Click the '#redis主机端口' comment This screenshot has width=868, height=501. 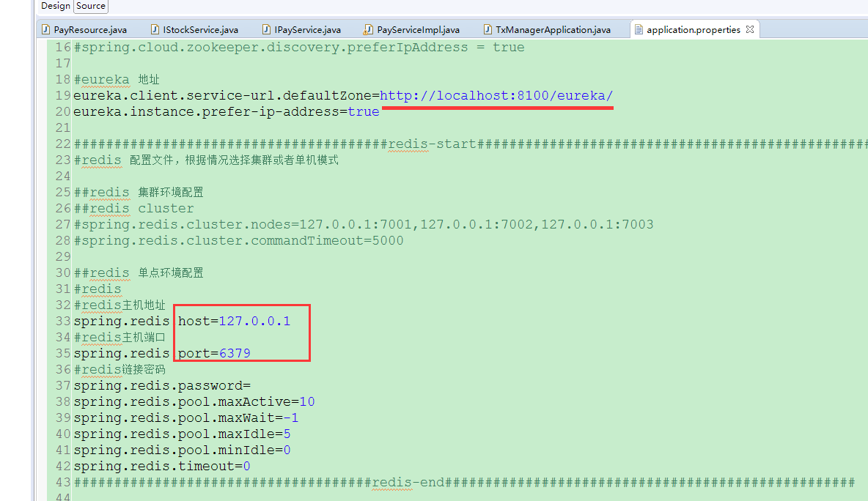(119, 338)
